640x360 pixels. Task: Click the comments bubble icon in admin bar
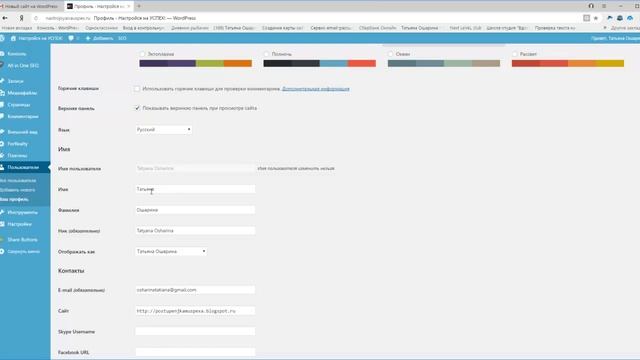(71, 38)
